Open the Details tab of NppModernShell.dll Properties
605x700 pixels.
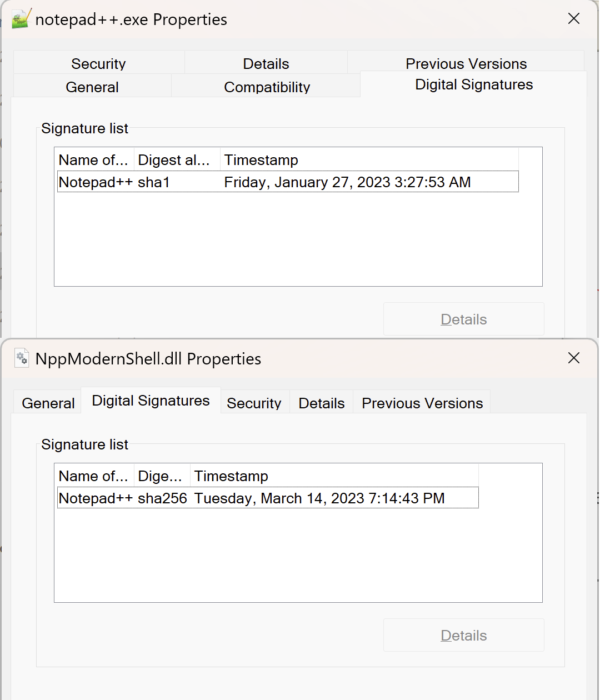(x=321, y=402)
